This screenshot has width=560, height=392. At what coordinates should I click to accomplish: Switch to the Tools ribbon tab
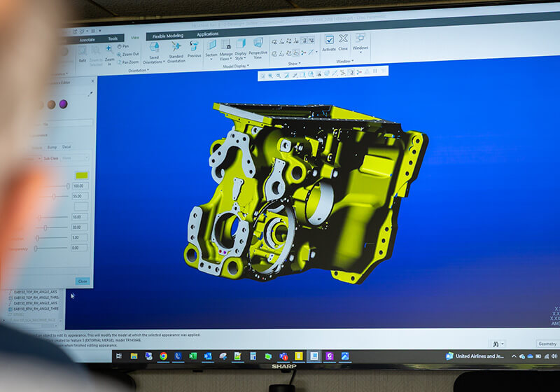tap(113, 38)
